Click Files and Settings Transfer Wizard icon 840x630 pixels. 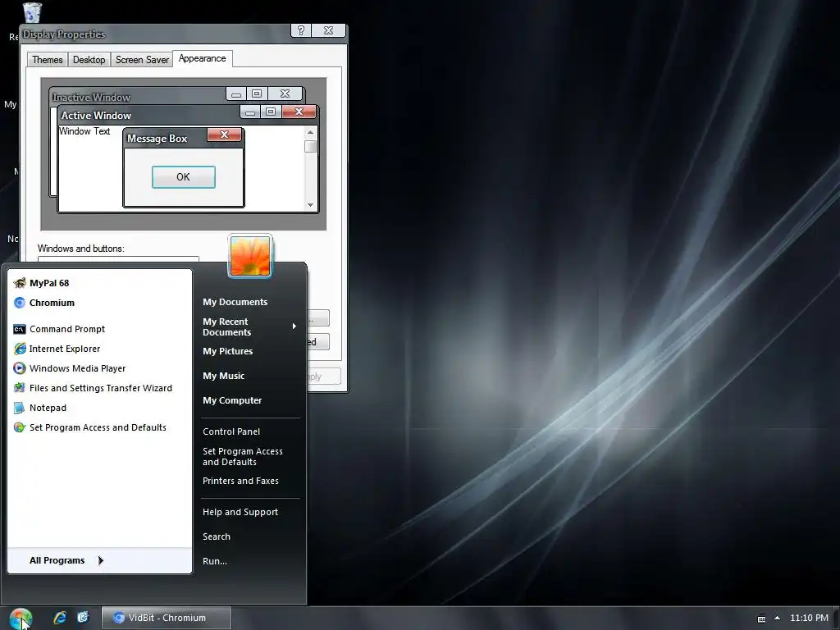click(x=20, y=388)
